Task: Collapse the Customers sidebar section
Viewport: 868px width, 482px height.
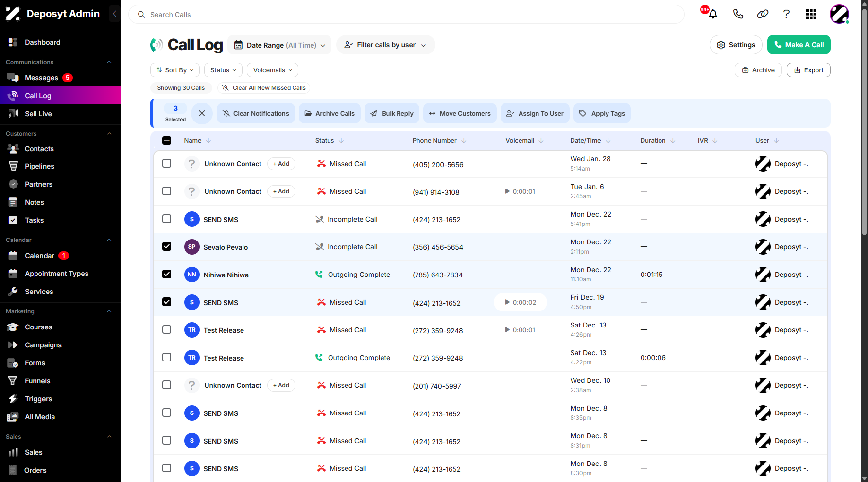Action: coord(109,134)
